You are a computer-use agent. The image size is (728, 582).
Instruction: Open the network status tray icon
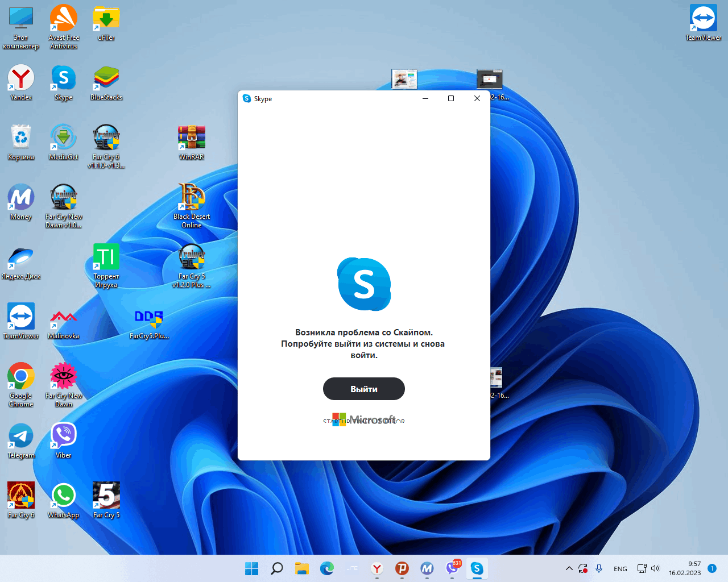pos(642,568)
